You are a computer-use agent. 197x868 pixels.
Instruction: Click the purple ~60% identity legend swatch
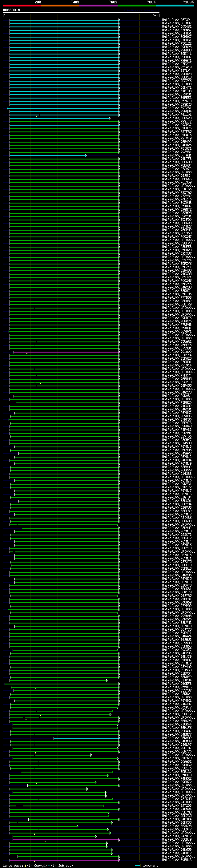tap(99, 6)
